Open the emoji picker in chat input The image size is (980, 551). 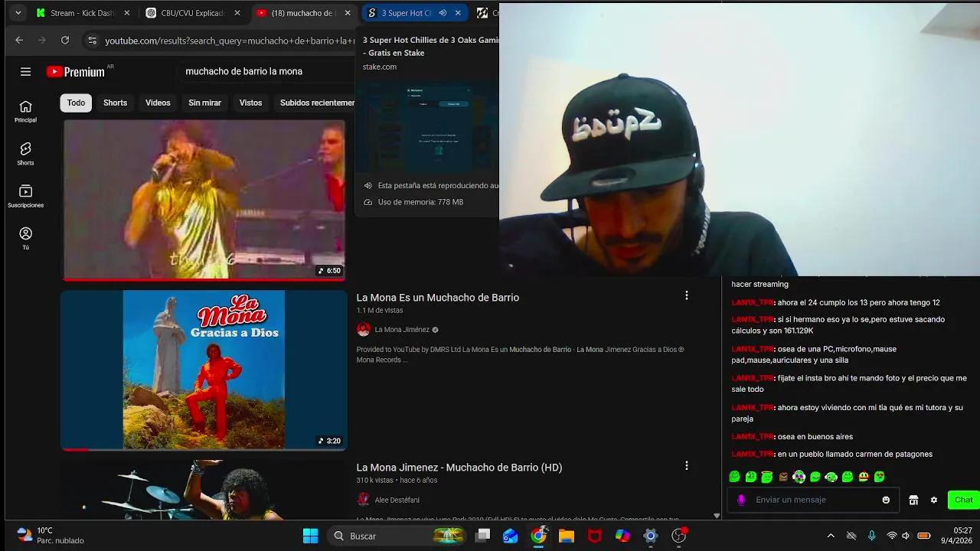pos(886,500)
